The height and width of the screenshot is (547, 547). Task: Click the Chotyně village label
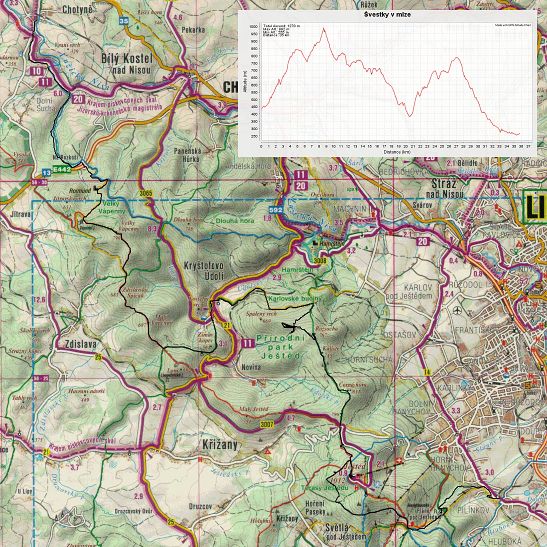[x=78, y=9]
